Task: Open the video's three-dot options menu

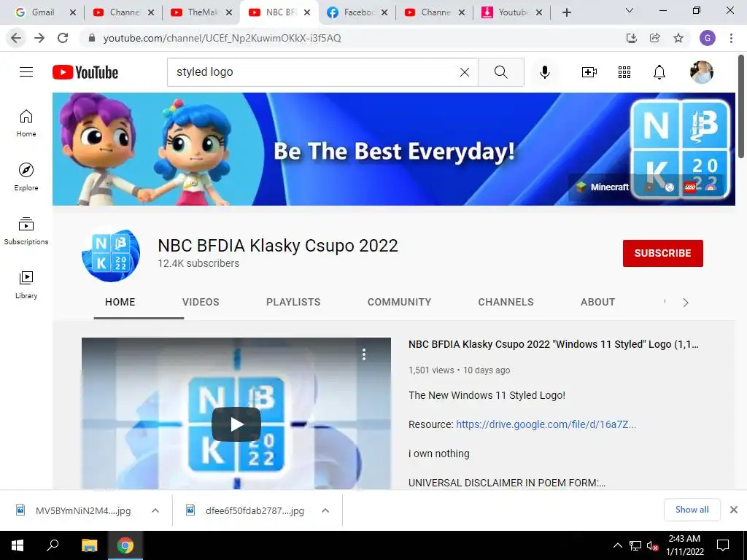Action: (364, 354)
